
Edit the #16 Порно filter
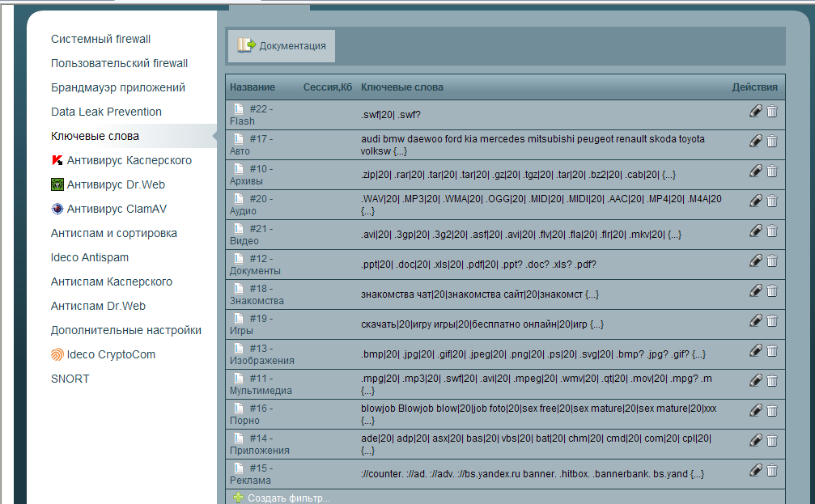click(x=756, y=410)
